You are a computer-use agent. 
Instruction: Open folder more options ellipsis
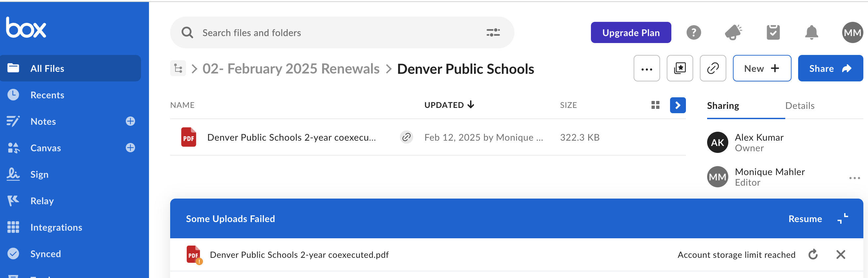[647, 69]
